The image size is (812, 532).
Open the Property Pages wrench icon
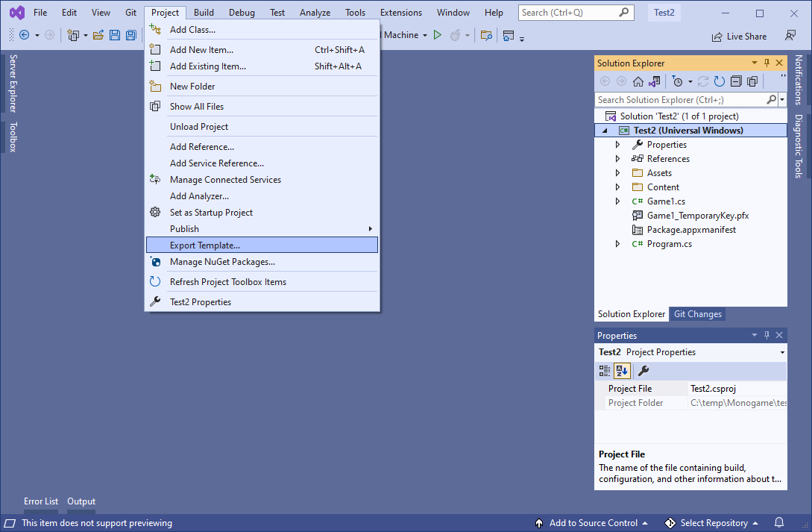pos(643,371)
